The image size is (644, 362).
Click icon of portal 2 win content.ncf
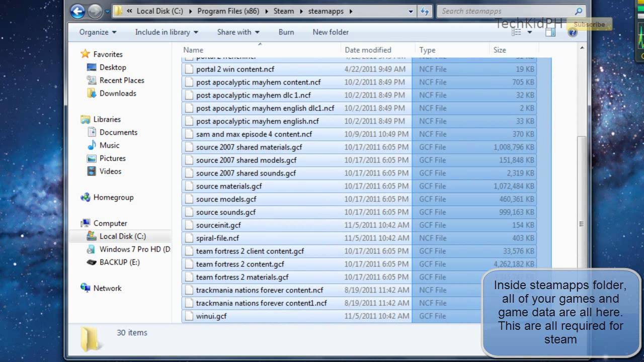pos(189,69)
